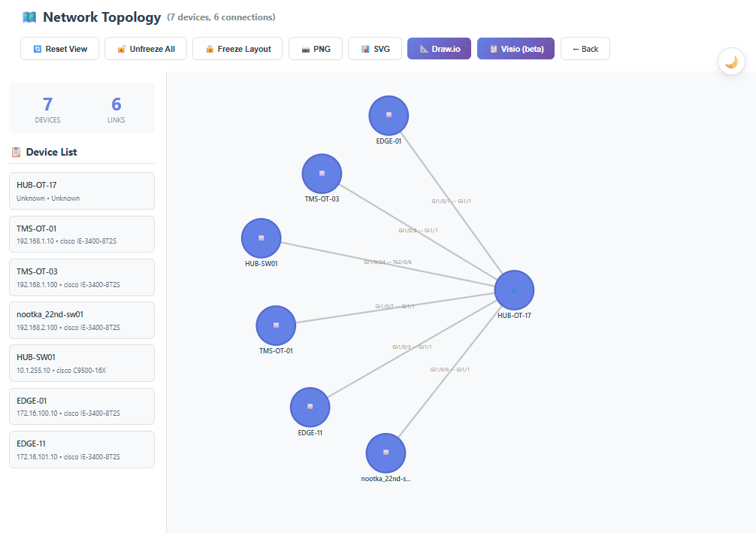Open TMS-OT-01 device list entry
756x533 pixels.
[81, 234]
